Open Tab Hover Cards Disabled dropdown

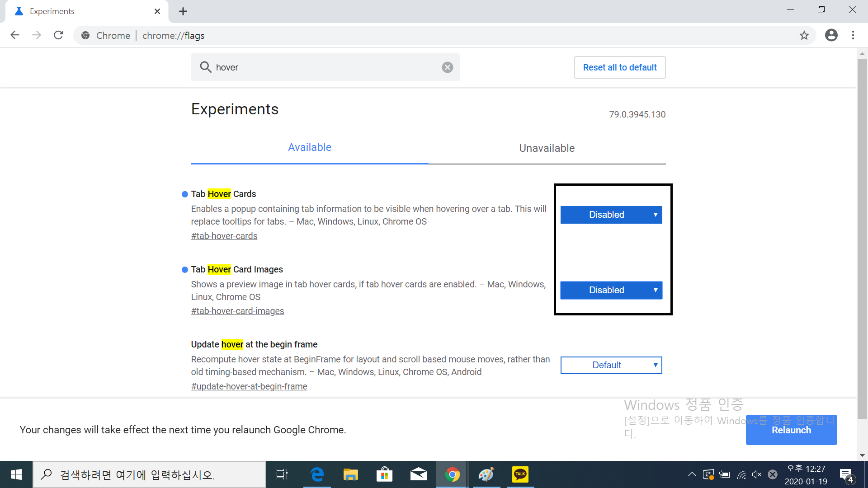click(611, 215)
